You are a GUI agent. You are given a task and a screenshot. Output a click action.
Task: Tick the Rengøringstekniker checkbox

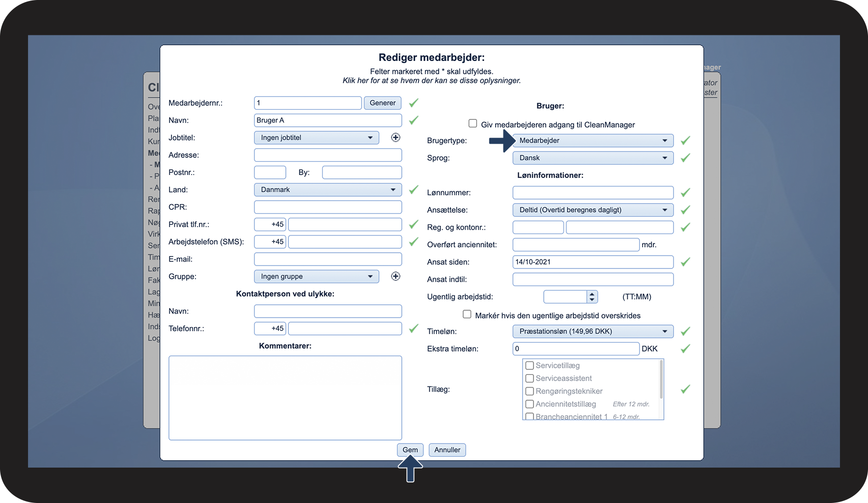click(x=530, y=391)
